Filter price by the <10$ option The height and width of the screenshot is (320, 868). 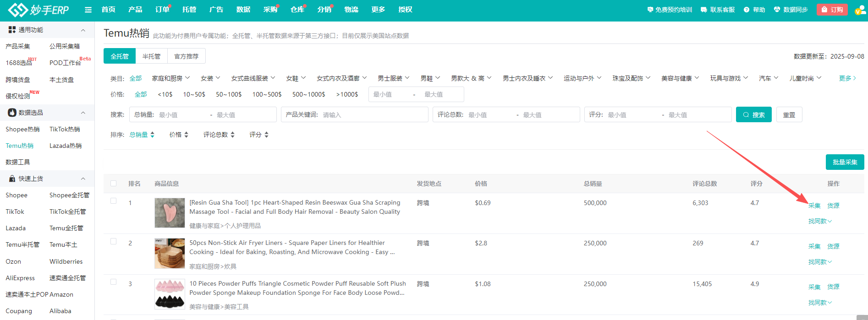tap(165, 94)
